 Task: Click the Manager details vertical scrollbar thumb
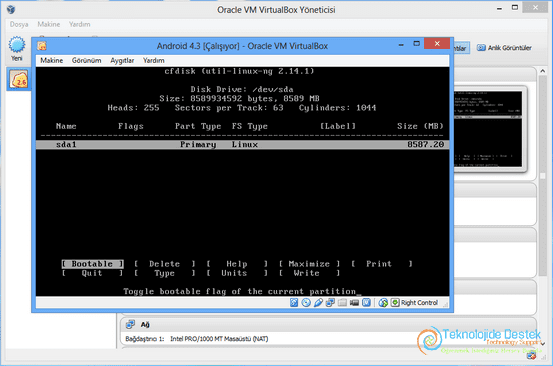pos(542,176)
